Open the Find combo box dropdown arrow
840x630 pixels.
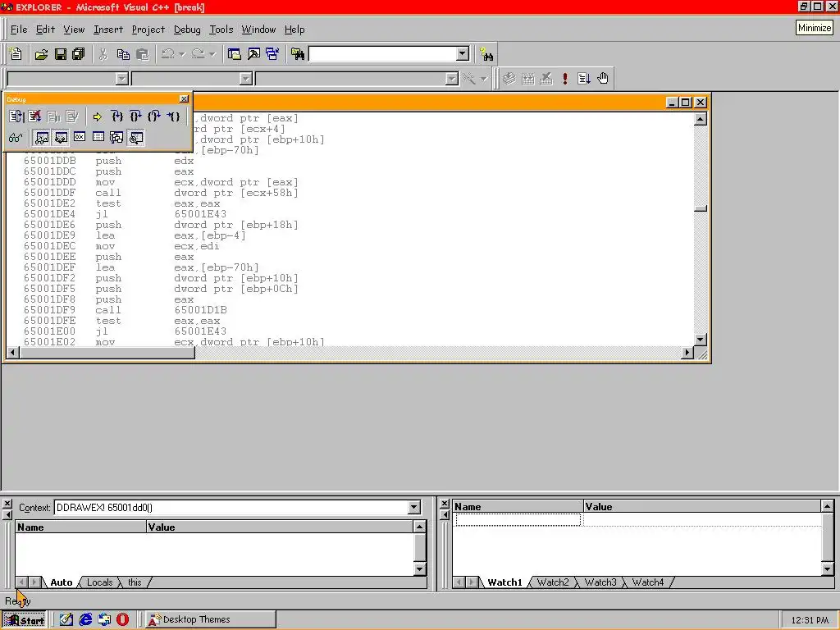(x=463, y=53)
